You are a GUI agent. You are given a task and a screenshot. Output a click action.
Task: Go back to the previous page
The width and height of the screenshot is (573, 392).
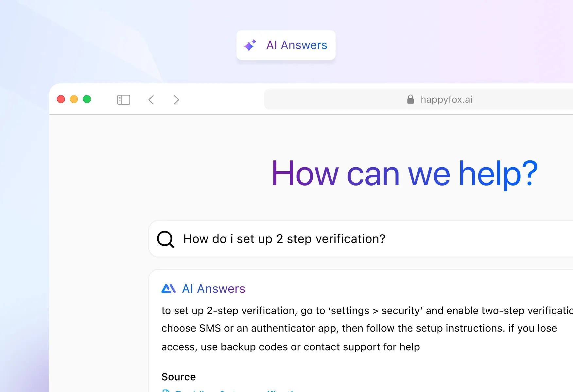[151, 100]
